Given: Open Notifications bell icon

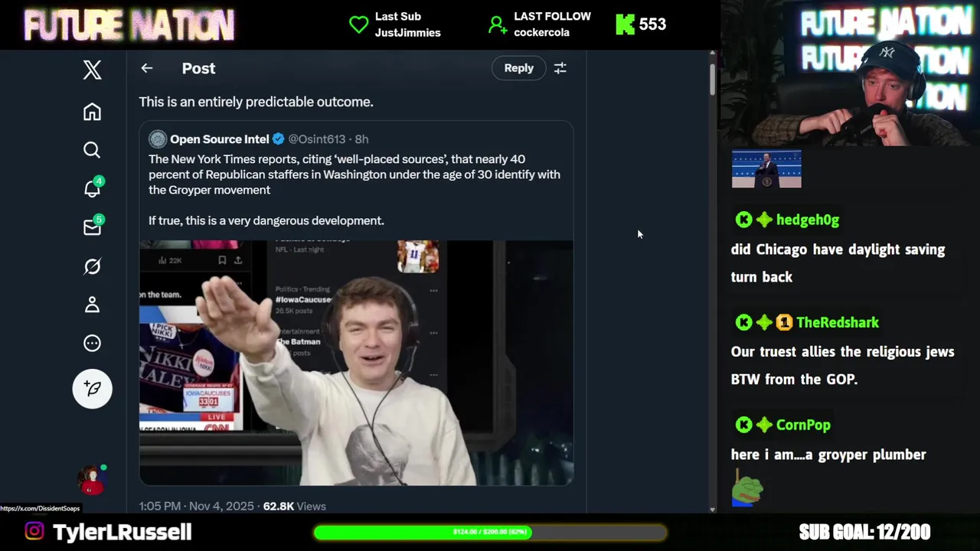Looking at the screenshot, I should tap(93, 188).
